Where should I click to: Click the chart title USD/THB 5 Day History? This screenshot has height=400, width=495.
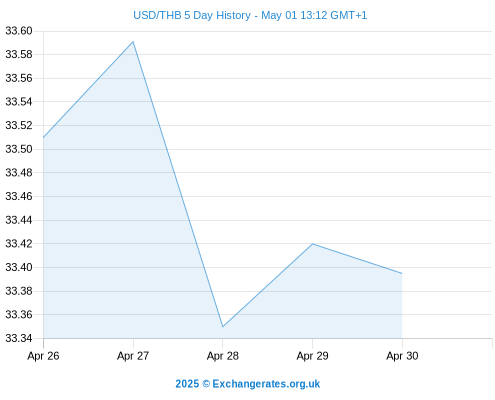coord(192,15)
